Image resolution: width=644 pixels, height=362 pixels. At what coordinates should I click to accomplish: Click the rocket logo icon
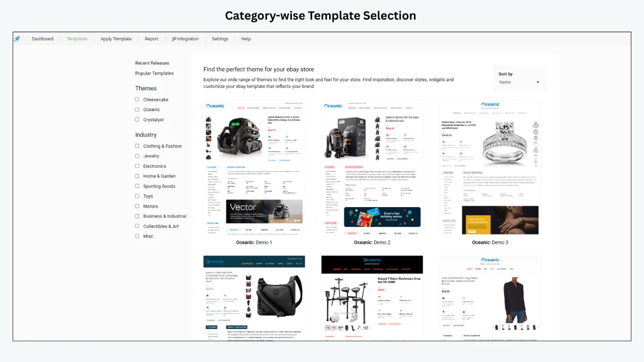point(17,39)
